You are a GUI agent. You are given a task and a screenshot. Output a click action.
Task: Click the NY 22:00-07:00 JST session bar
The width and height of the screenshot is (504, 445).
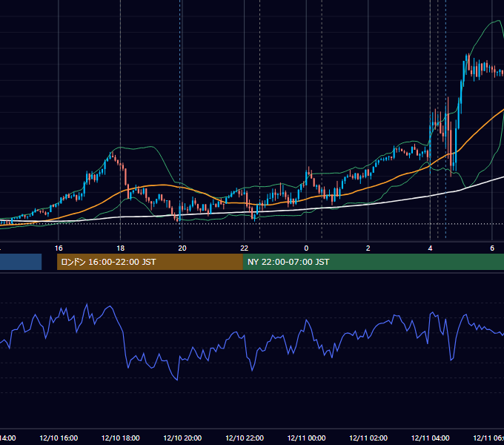[373, 262]
